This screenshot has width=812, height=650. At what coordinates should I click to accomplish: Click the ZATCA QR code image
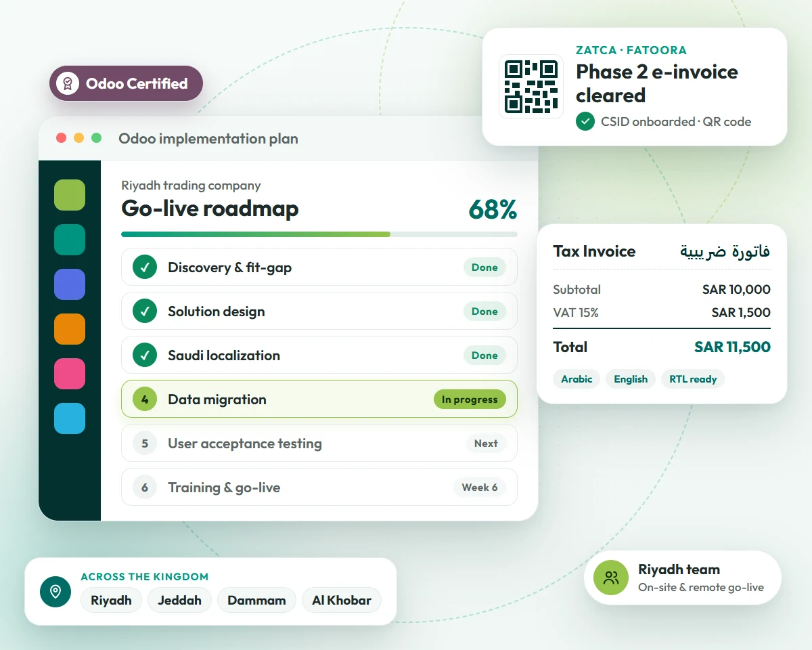coord(531,87)
